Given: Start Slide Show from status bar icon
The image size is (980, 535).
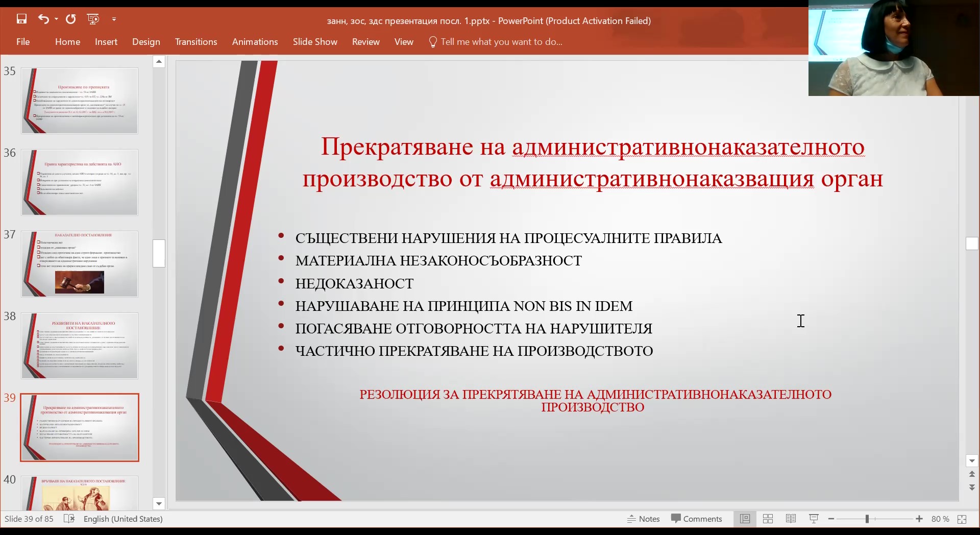Looking at the screenshot, I should [814, 519].
